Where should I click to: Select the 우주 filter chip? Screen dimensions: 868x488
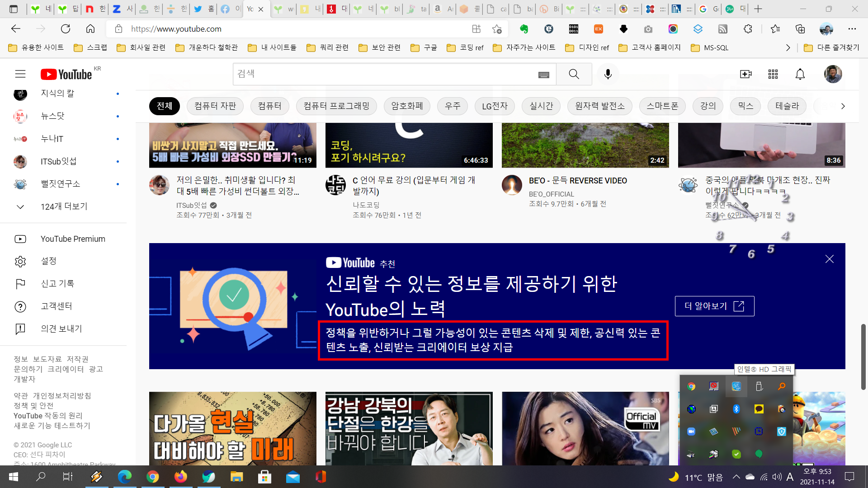[x=453, y=106]
